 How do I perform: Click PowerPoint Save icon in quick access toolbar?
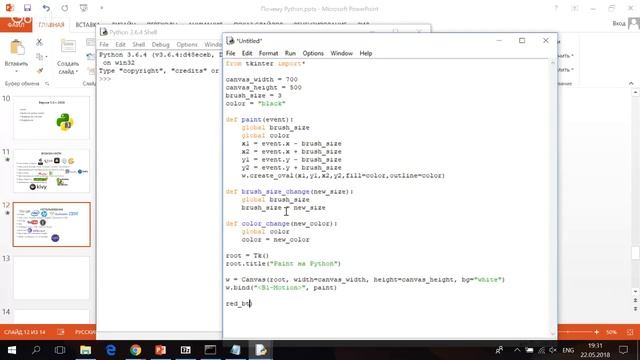(27, 8)
